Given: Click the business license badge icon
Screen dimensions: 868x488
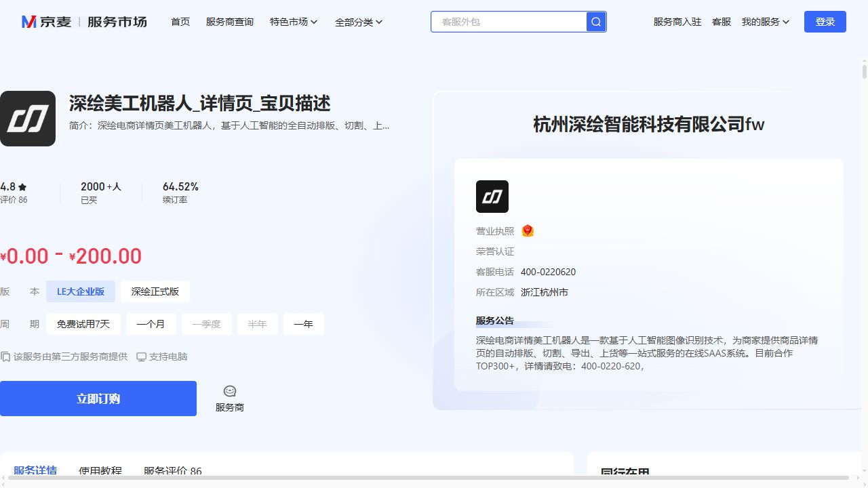Looking at the screenshot, I should 528,231.
